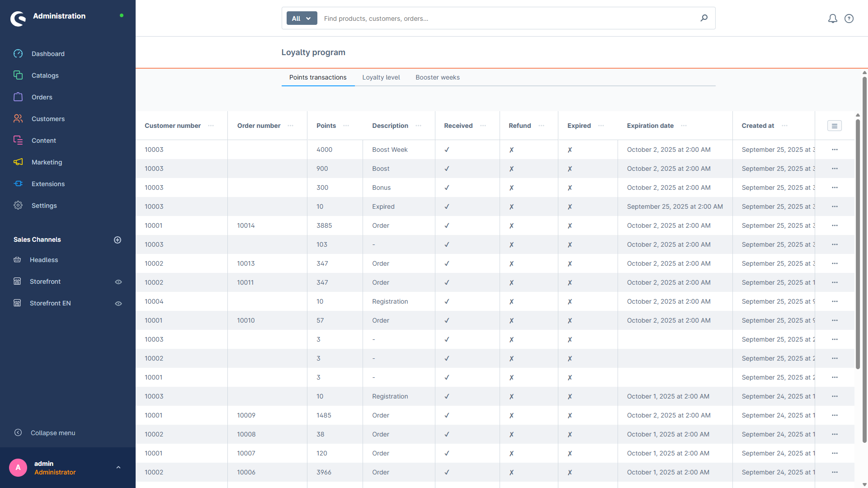Open Points column options menu

[x=346, y=126]
